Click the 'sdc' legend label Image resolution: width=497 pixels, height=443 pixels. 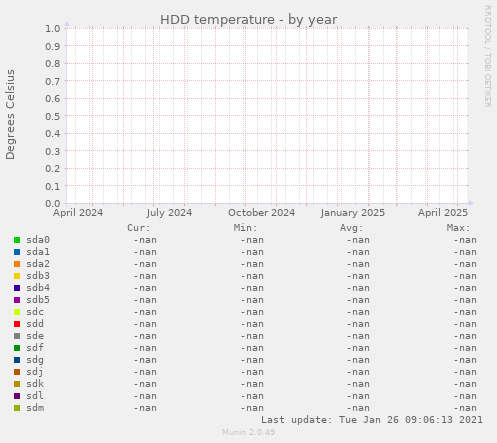[x=35, y=312]
